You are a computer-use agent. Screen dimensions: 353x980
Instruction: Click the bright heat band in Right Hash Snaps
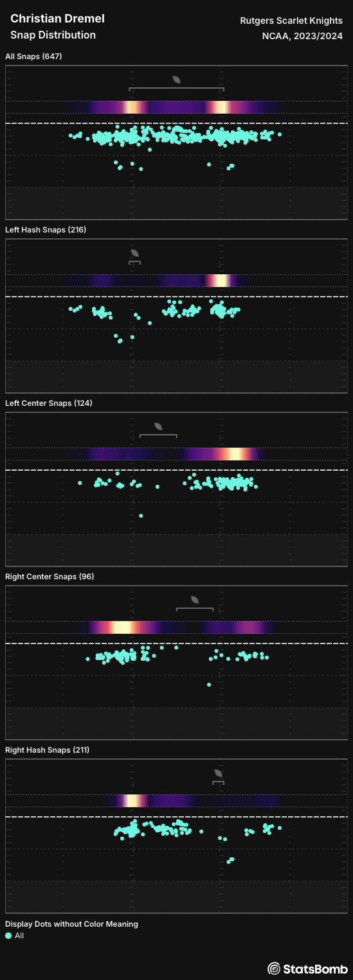click(133, 801)
